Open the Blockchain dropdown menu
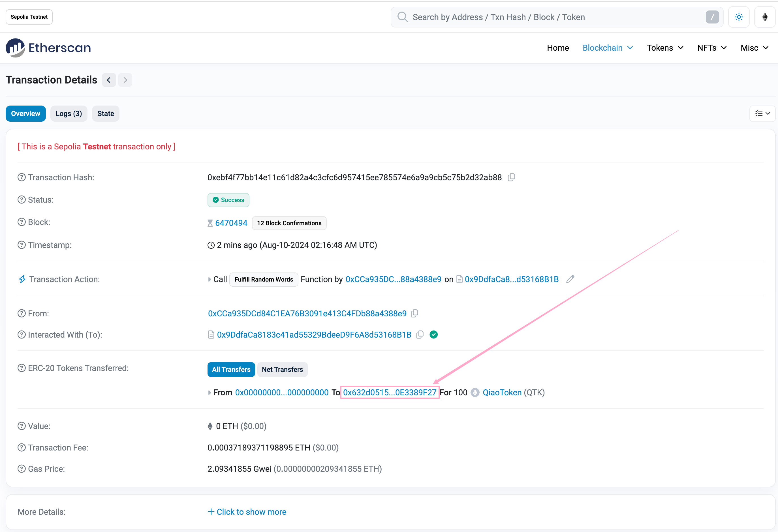The width and height of the screenshot is (778, 532). (x=608, y=48)
